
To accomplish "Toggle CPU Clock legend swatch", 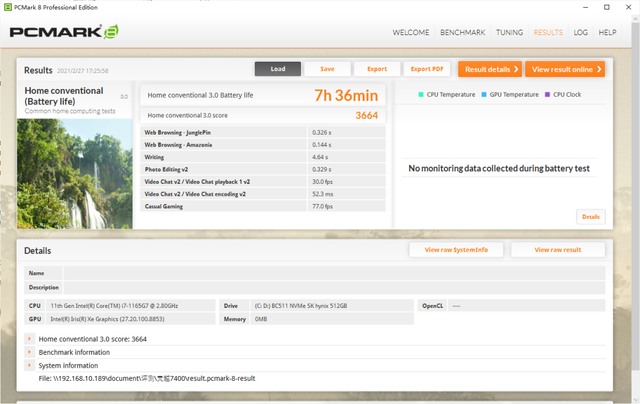I will click(x=547, y=95).
